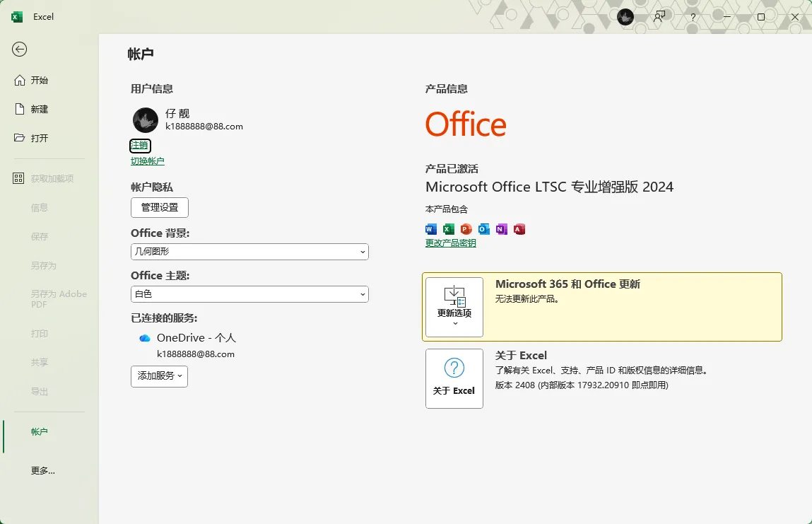
Task: Click the PowerPoint product icon
Action: tap(466, 229)
